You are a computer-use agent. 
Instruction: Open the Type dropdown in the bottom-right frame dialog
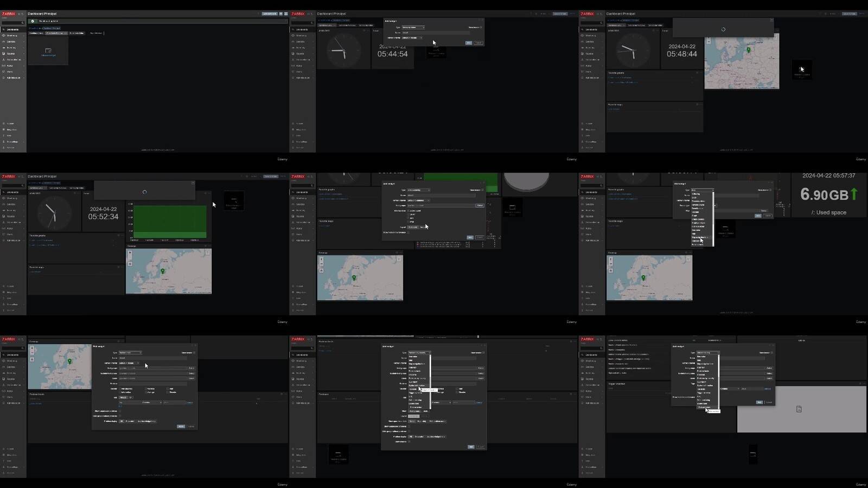(x=708, y=353)
